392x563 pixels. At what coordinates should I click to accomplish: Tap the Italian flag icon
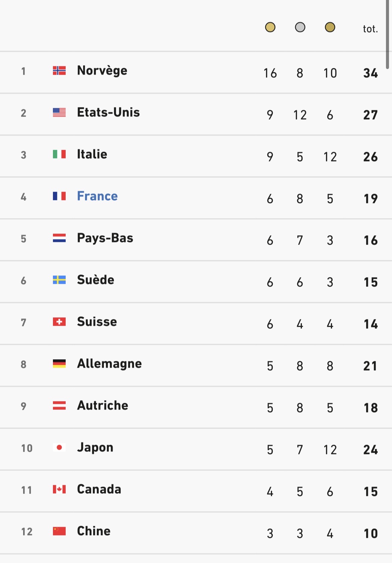tap(59, 154)
